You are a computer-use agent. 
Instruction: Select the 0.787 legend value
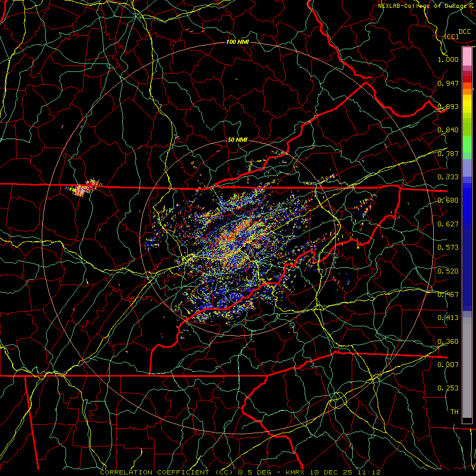pyautogui.click(x=448, y=153)
